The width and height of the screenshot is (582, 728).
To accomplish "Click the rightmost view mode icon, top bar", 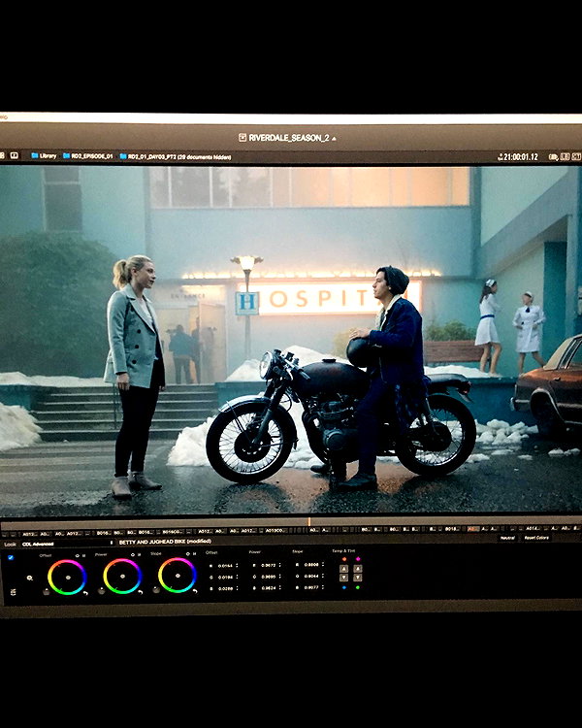I will tap(576, 157).
